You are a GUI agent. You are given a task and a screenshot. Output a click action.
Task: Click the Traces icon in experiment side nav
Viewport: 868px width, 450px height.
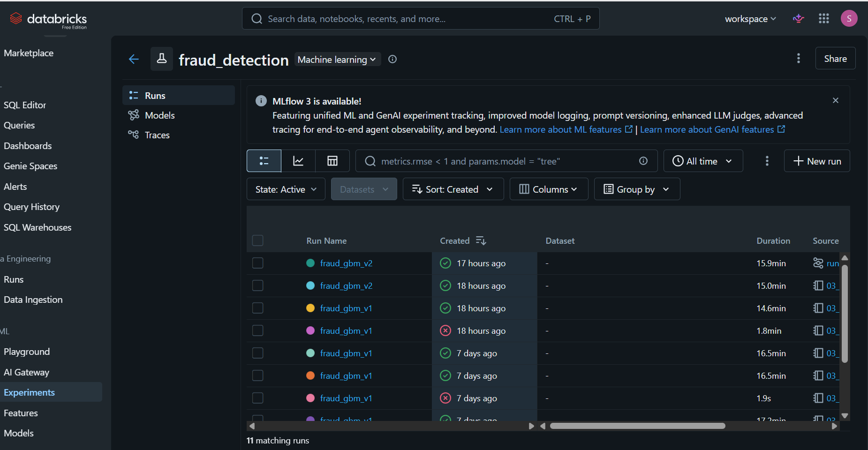tap(134, 135)
